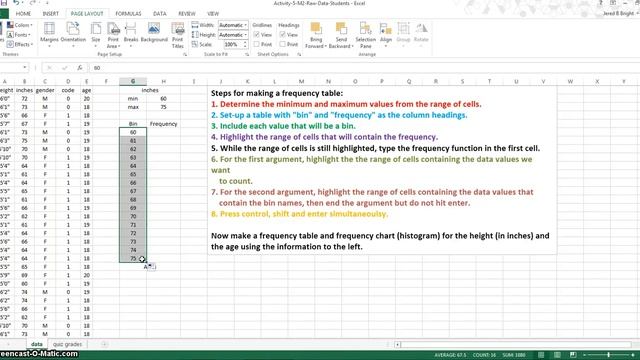Open the Scale to Fit dialog launcher

point(247,54)
